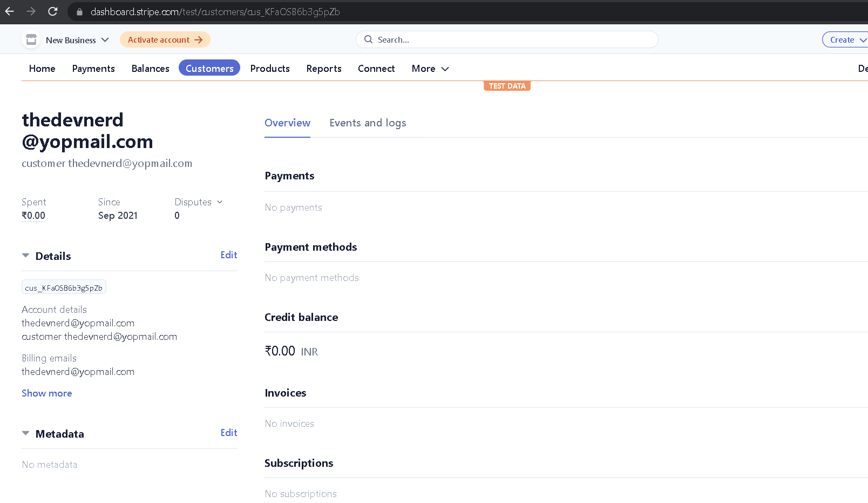Click the No payment methods text

(x=311, y=278)
